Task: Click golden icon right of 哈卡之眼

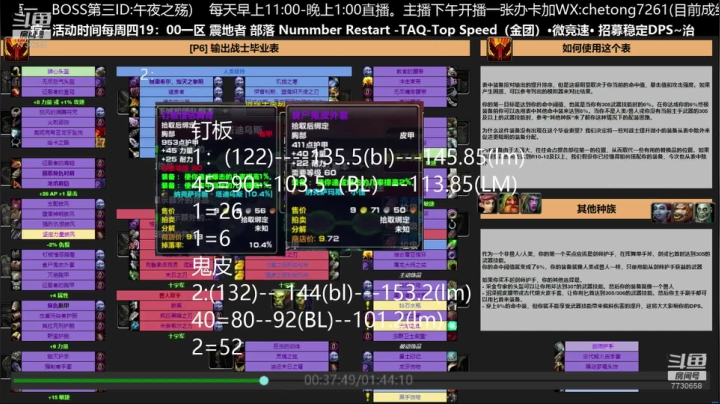Action: 100,143
